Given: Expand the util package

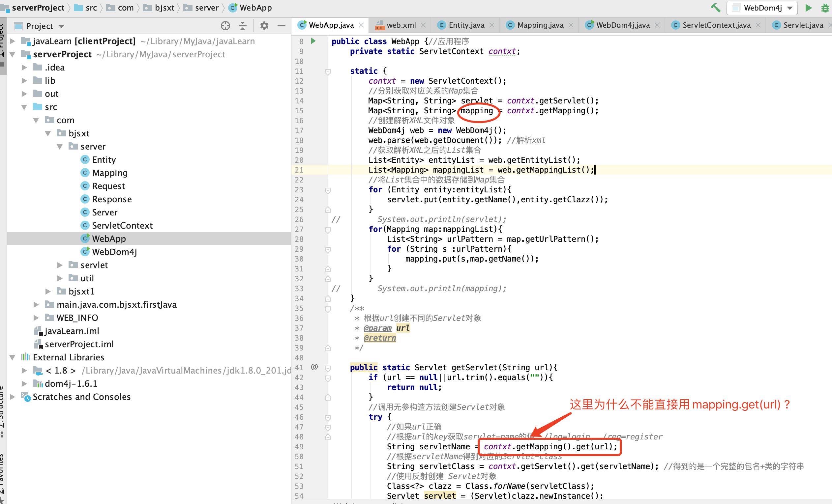Looking at the screenshot, I should (60, 278).
